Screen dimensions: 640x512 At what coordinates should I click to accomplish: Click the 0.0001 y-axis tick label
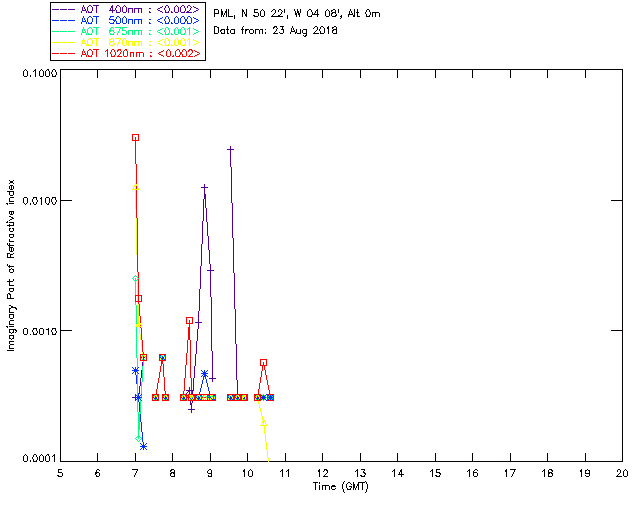click(x=39, y=459)
